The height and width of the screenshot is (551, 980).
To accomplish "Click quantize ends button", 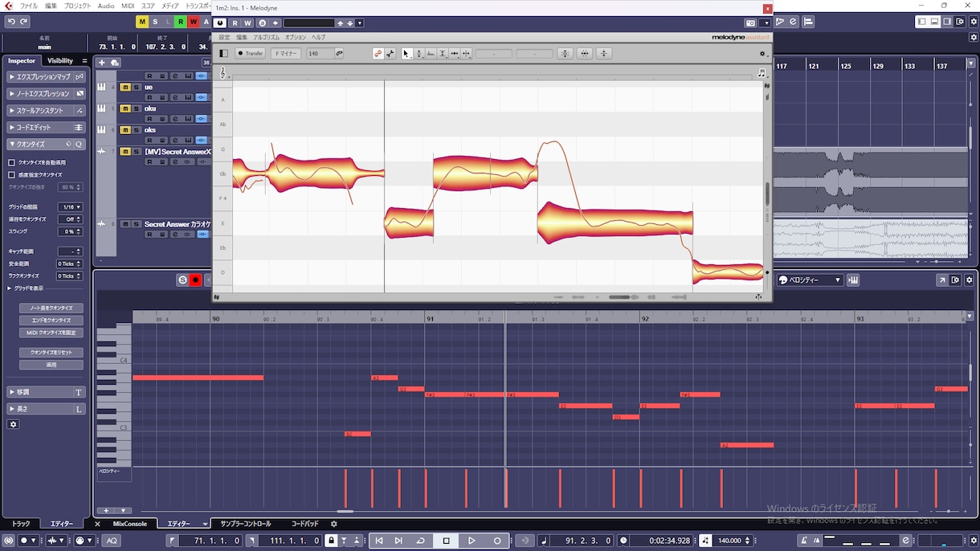I will point(51,320).
